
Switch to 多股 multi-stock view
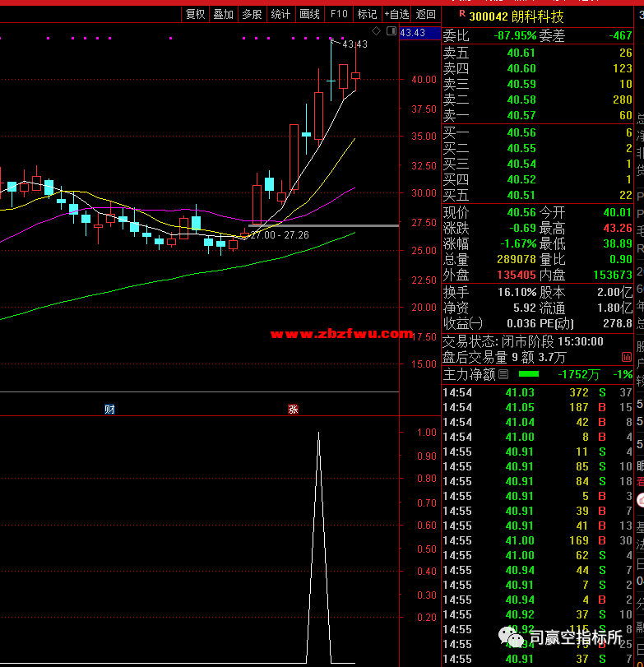pos(252,14)
